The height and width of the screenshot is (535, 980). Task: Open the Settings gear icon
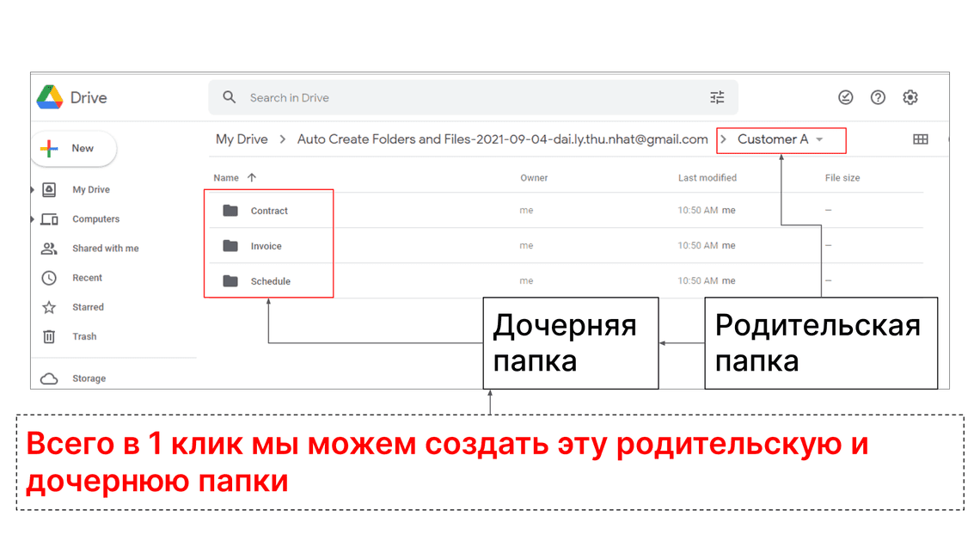pyautogui.click(x=910, y=98)
